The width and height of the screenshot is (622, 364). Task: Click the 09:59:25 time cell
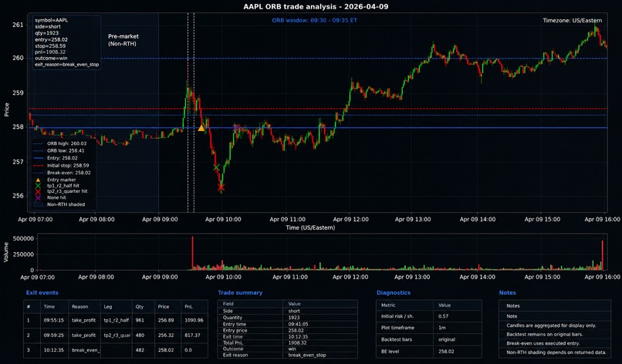[x=54, y=335]
